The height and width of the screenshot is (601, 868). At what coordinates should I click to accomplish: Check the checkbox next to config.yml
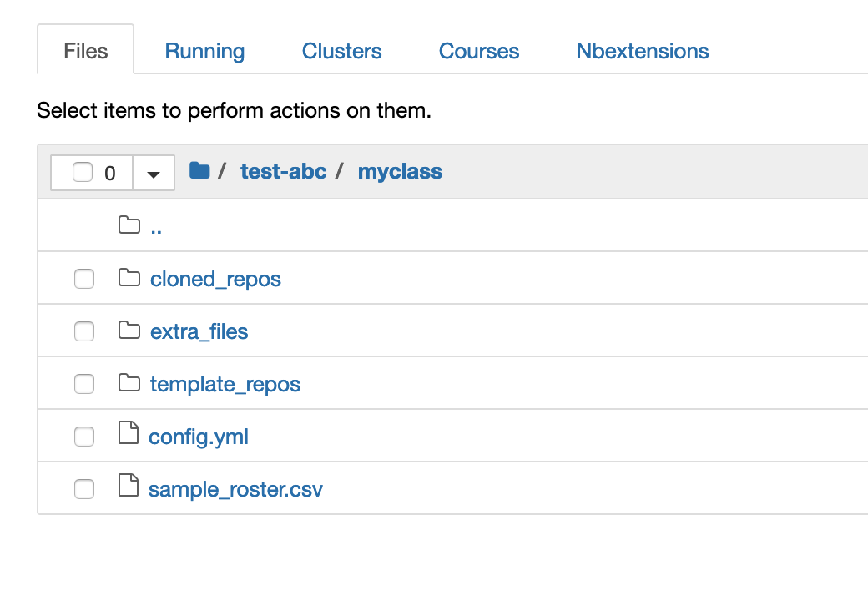[84, 436]
